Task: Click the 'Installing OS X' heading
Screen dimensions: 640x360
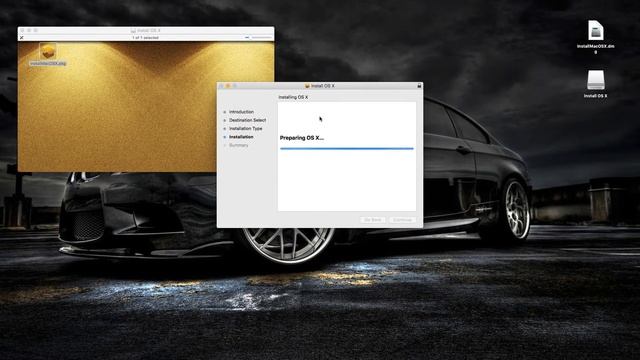Action: pos(293,98)
